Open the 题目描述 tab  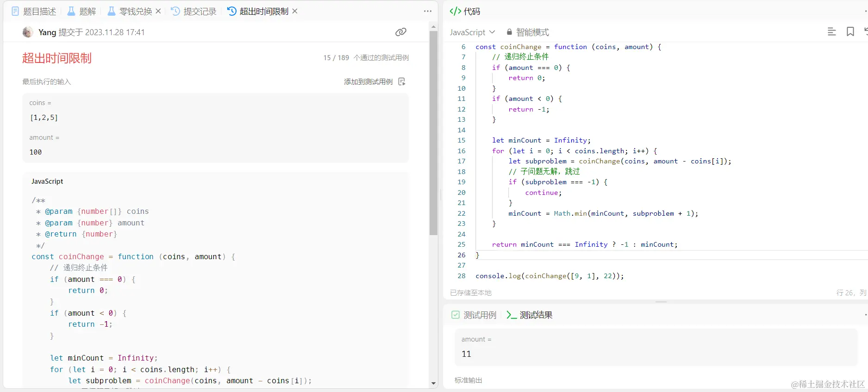pyautogui.click(x=34, y=11)
